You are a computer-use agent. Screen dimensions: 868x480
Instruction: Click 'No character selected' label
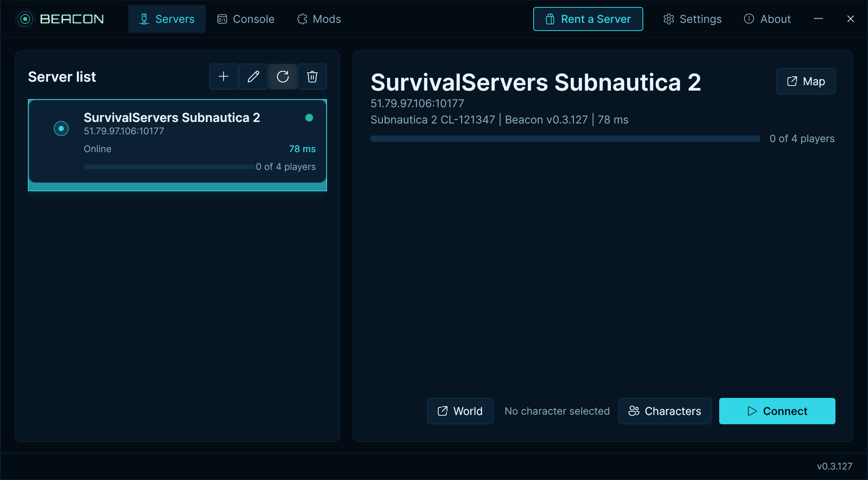[557, 411]
